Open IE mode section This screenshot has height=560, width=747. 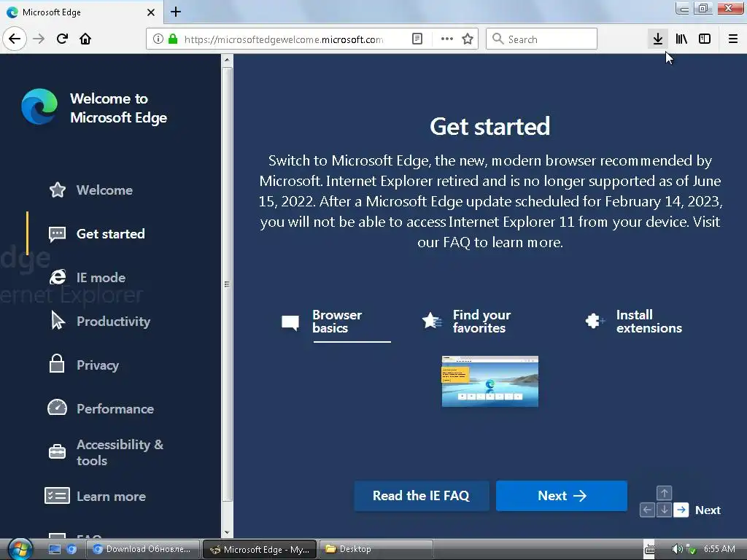101,278
